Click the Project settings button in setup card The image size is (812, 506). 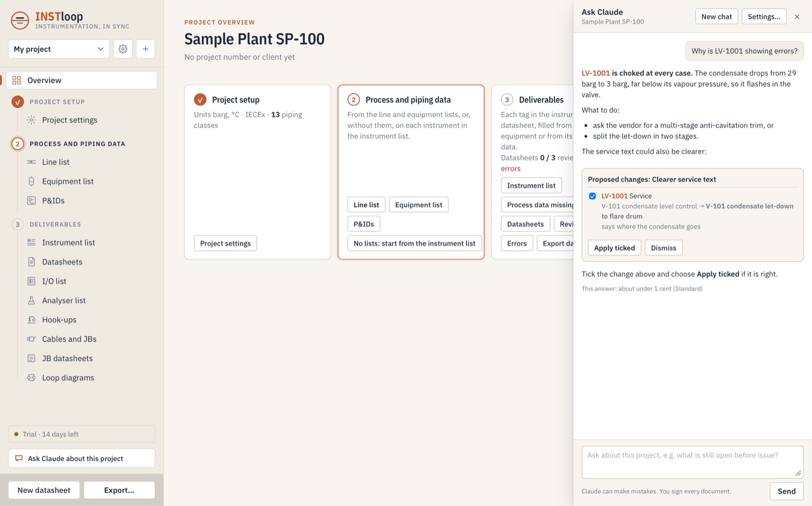225,243
